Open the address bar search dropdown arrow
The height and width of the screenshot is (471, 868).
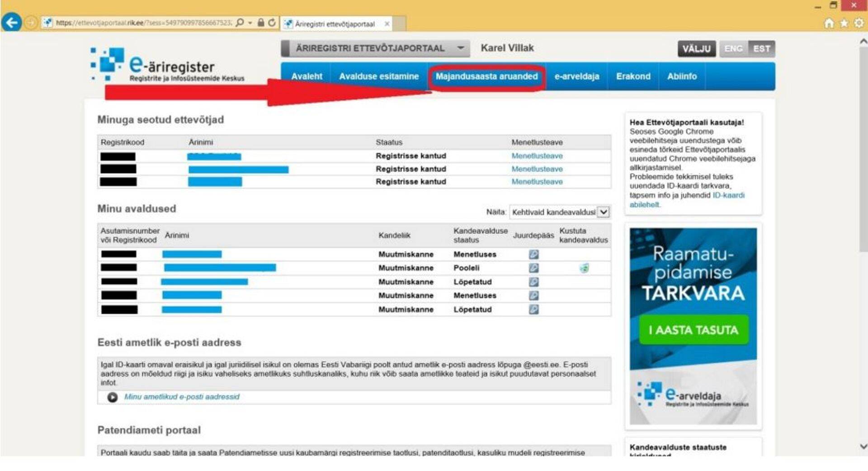pyautogui.click(x=250, y=23)
